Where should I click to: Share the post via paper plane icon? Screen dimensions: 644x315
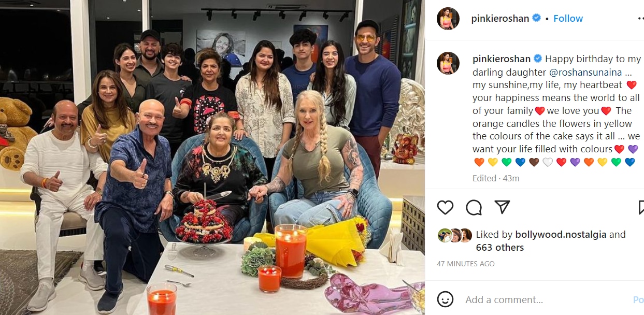point(502,207)
